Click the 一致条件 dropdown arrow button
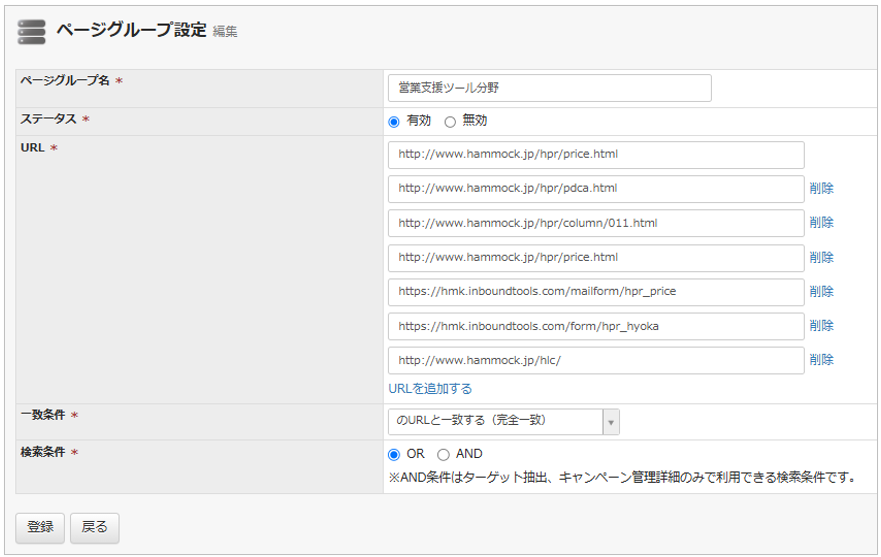 click(611, 422)
